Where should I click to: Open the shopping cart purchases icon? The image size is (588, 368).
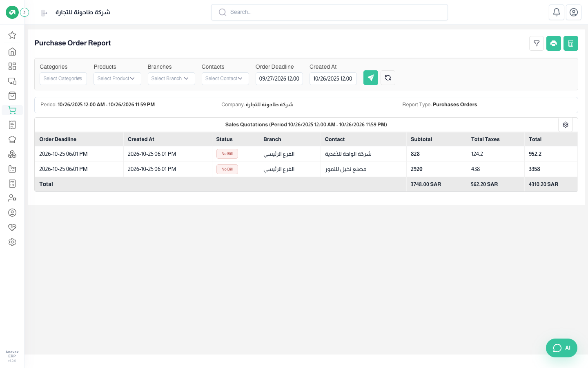(12, 110)
